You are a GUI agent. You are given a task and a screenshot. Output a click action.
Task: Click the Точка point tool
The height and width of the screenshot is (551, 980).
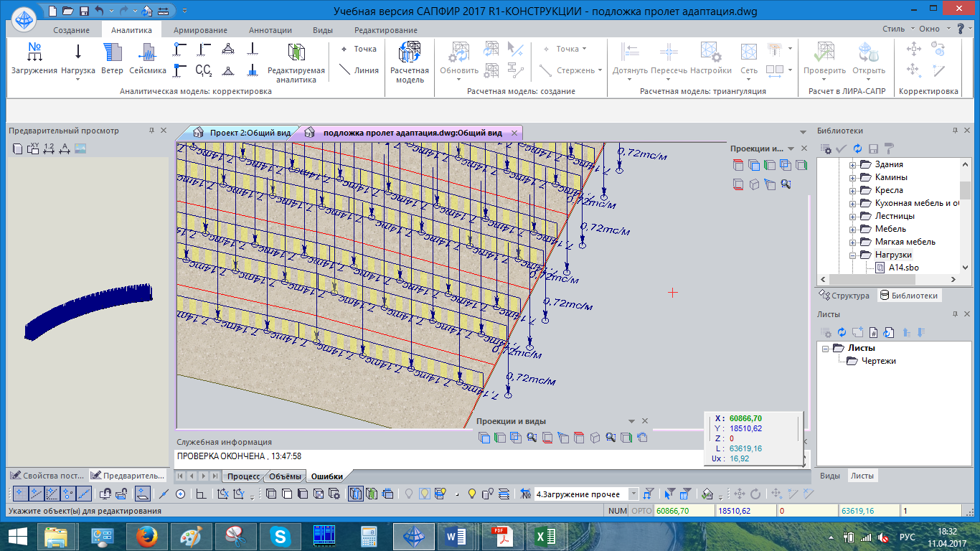[358, 49]
